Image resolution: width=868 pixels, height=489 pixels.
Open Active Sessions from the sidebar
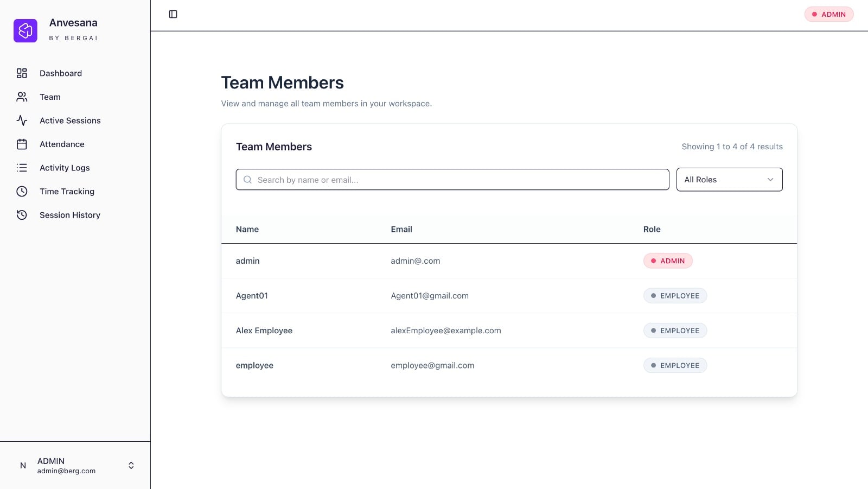pyautogui.click(x=69, y=120)
